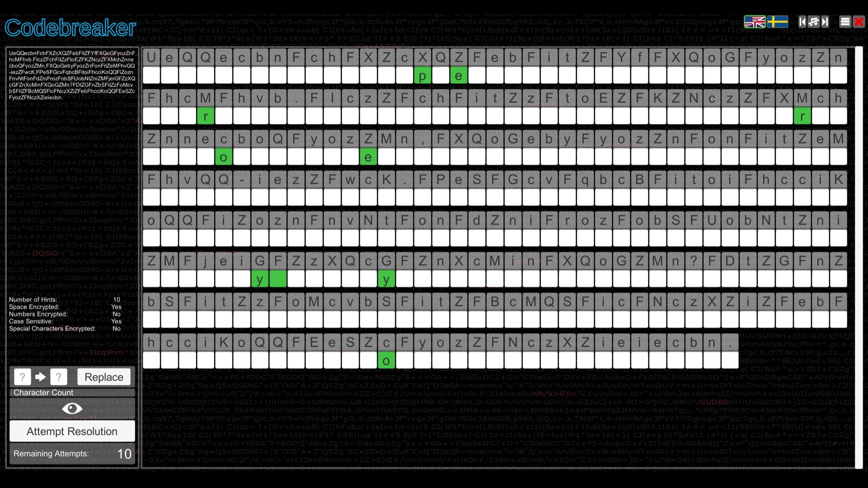Click the Replace button

click(x=103, y=376)
